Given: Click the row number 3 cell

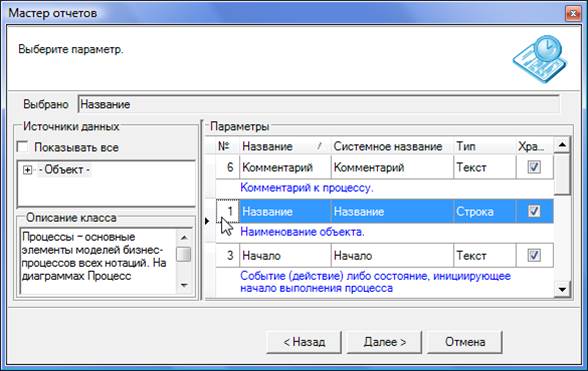Looking at the screenshot, I should point(228,256).
